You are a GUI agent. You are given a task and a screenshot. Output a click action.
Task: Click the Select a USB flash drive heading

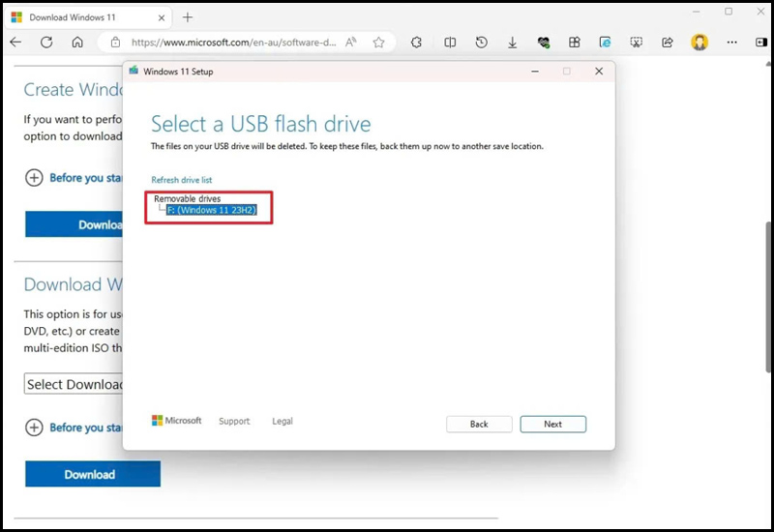tap(260, 124)
